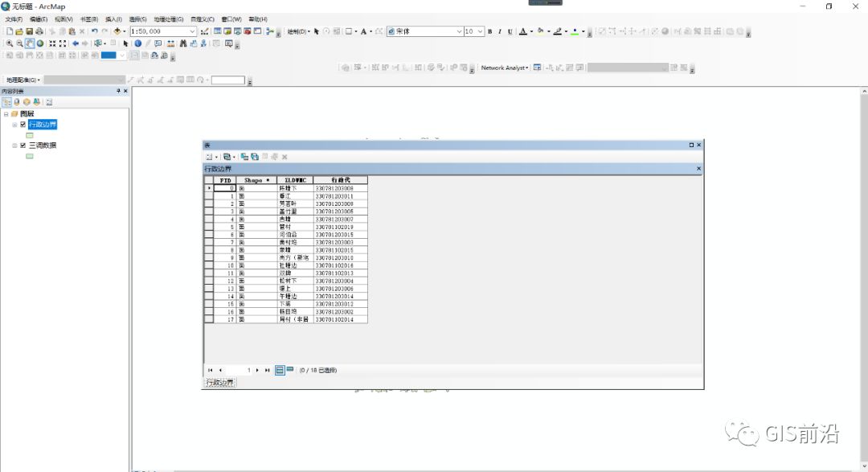Go to first record in table

coord(211,370)
